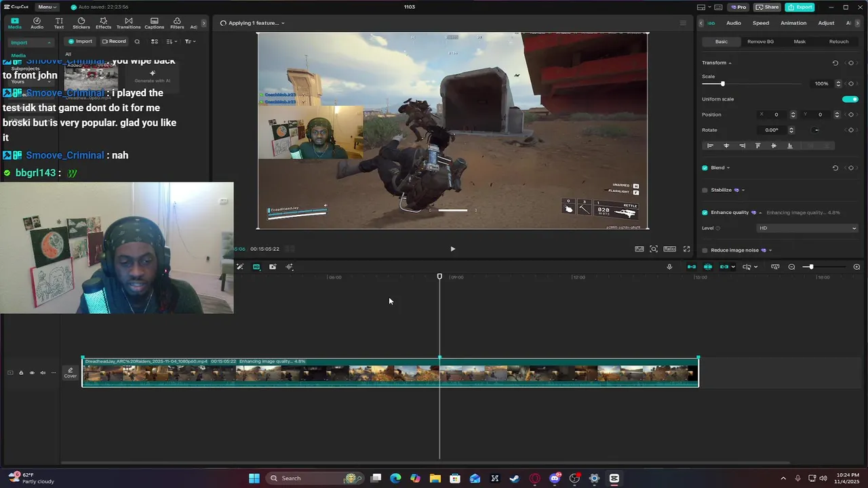Click the align top icon
Image resolution: width=868 pixels, height=488 pixels.
click(x=757, y=146)
